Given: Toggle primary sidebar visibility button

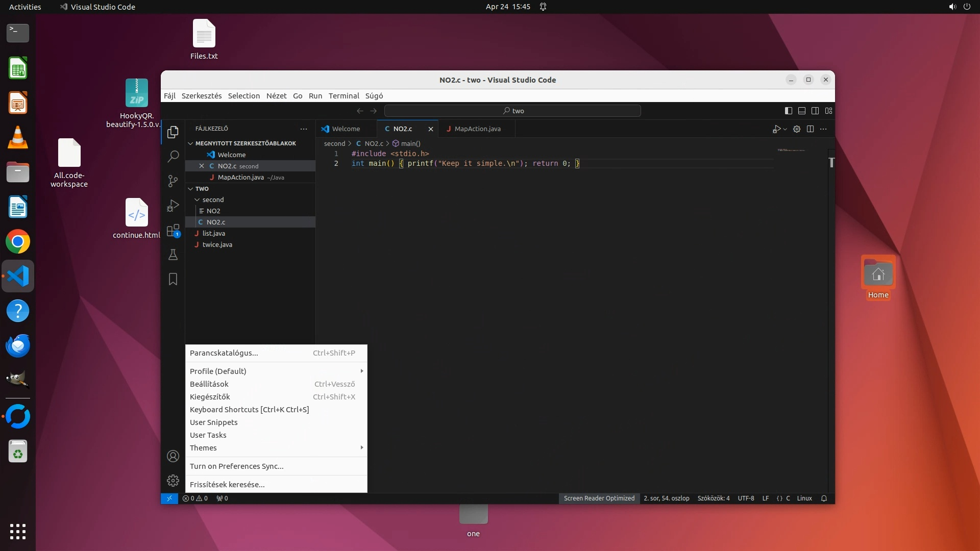Looking at the screenshot, I should coord(789,111).
